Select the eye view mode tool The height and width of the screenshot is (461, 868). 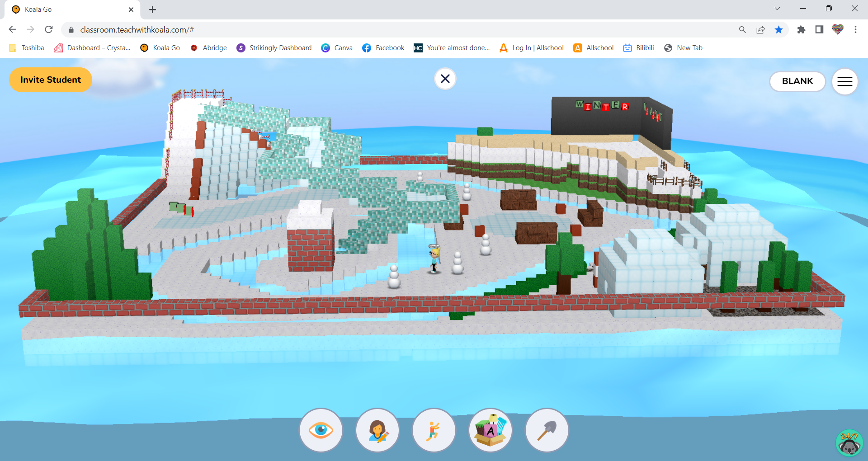(321, 430)
